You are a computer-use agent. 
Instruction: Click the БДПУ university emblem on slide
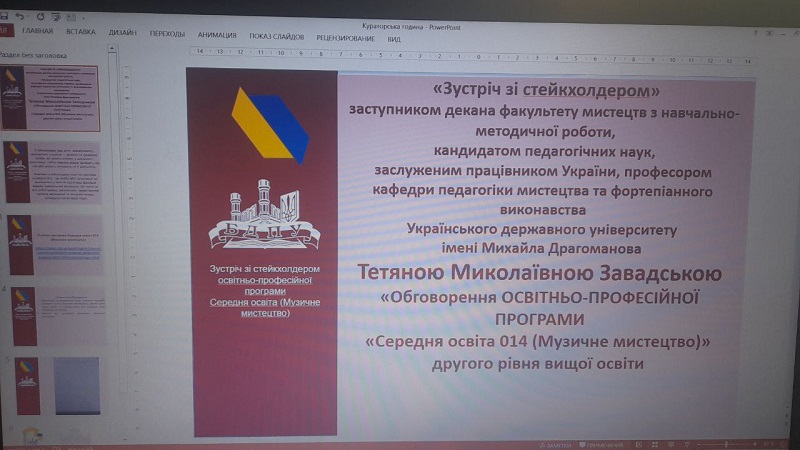point(264,214)
